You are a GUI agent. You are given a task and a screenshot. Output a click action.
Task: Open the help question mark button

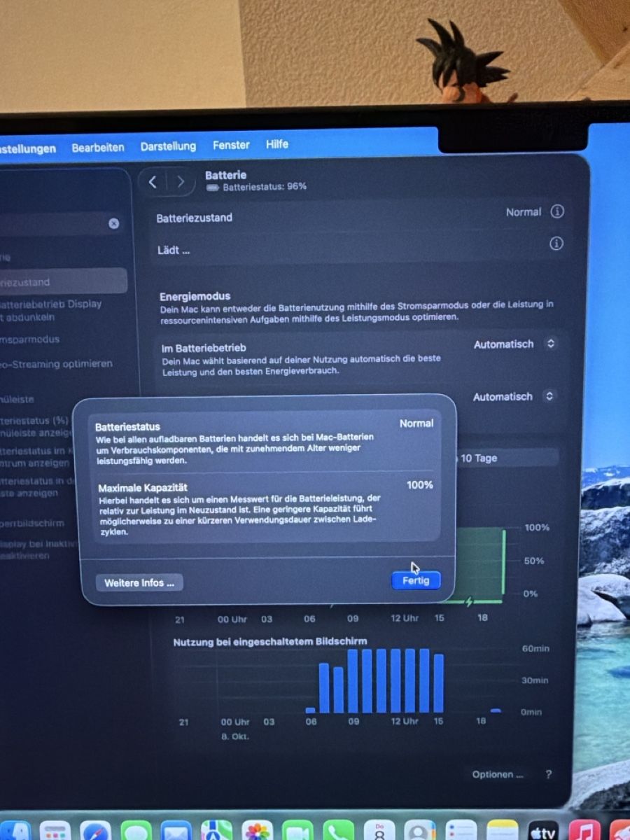click(x=548, y=774)
